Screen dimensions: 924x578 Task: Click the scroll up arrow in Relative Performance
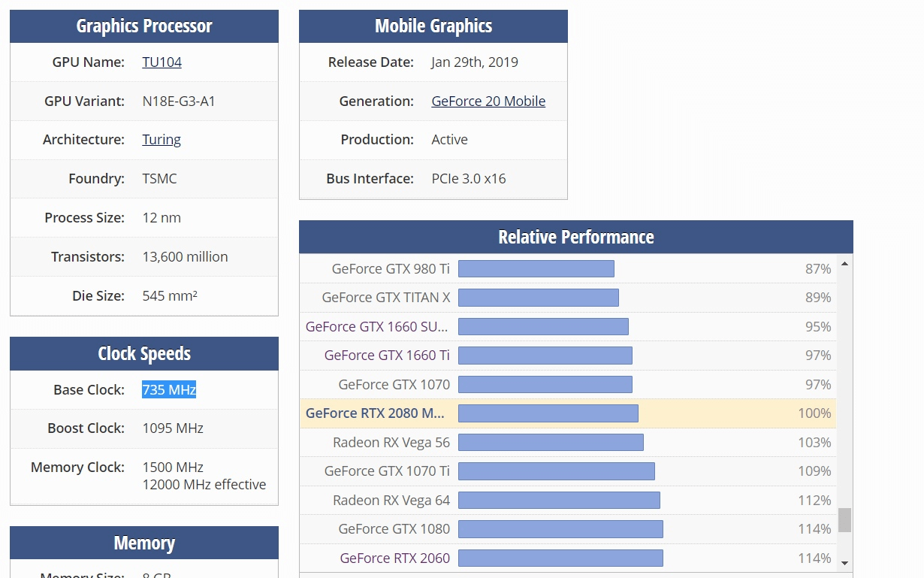pyautogui.click(x=844, y=264)
